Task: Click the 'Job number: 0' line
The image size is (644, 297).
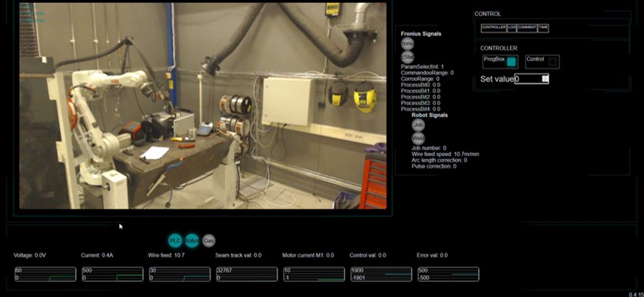Action: click(429, 148)
